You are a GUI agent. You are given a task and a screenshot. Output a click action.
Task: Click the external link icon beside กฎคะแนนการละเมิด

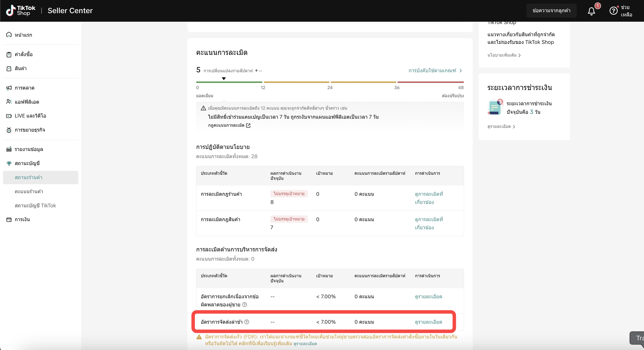(248, 125)
